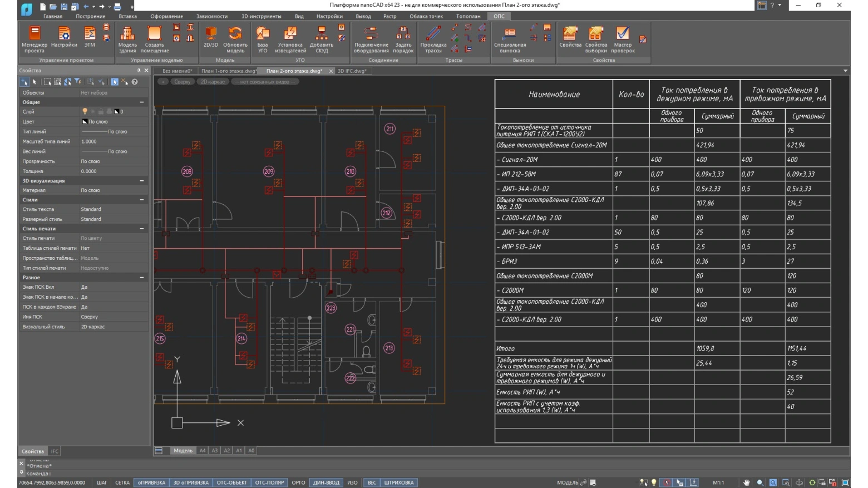The width and height of the screenshot is (868, 488).
Task: Switch to План 1-ого этажа.dwg tab
Action: click(x=229, y=71)
